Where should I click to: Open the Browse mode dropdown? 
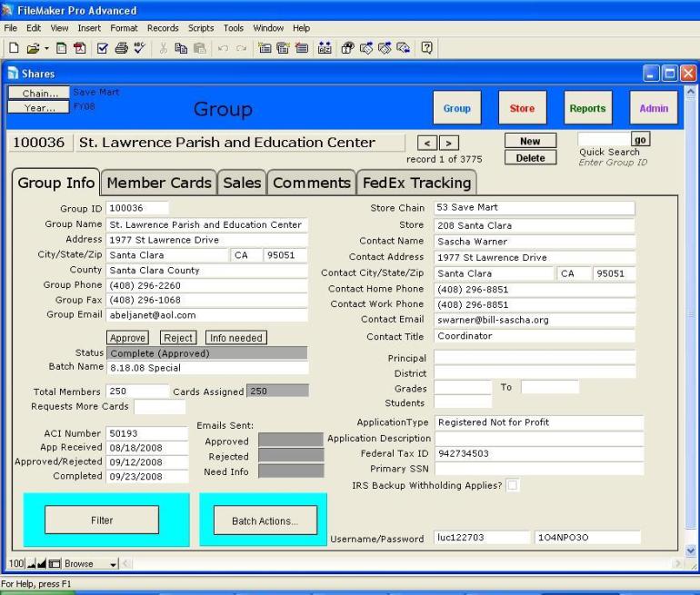point(91,564)
